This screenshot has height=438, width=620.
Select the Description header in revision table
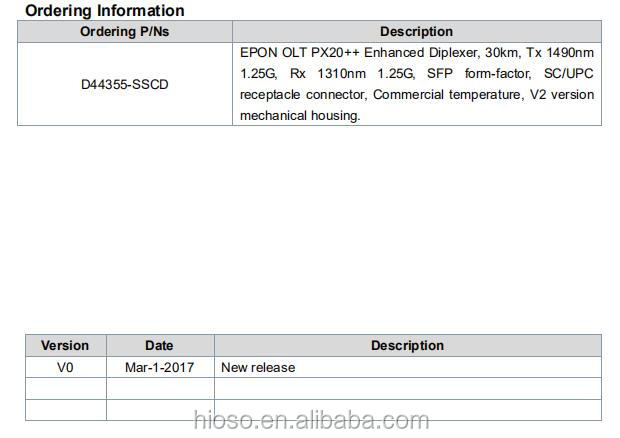(408, 345)
